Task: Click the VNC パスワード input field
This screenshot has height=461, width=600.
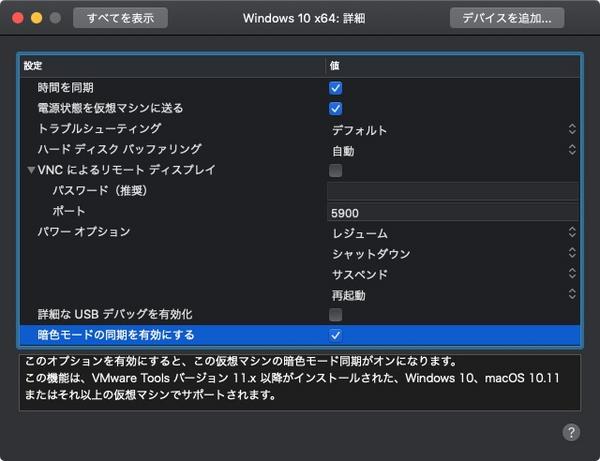Action: coord(453,191)
